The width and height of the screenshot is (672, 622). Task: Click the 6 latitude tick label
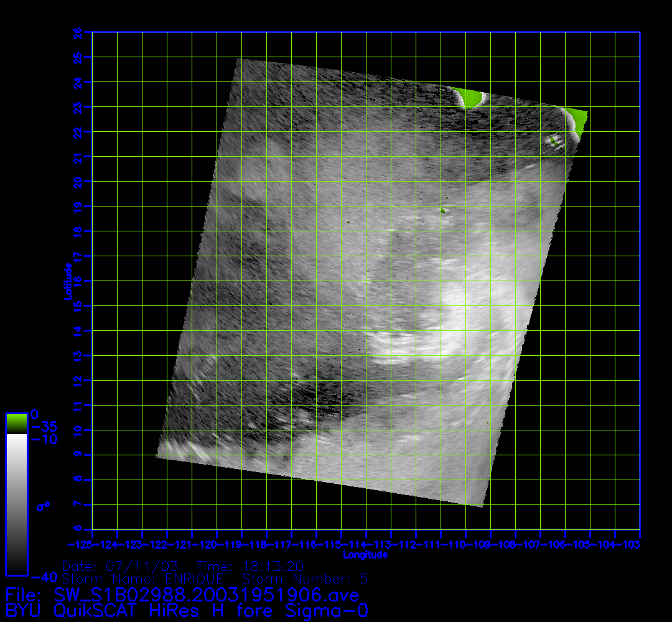[78, 529]
